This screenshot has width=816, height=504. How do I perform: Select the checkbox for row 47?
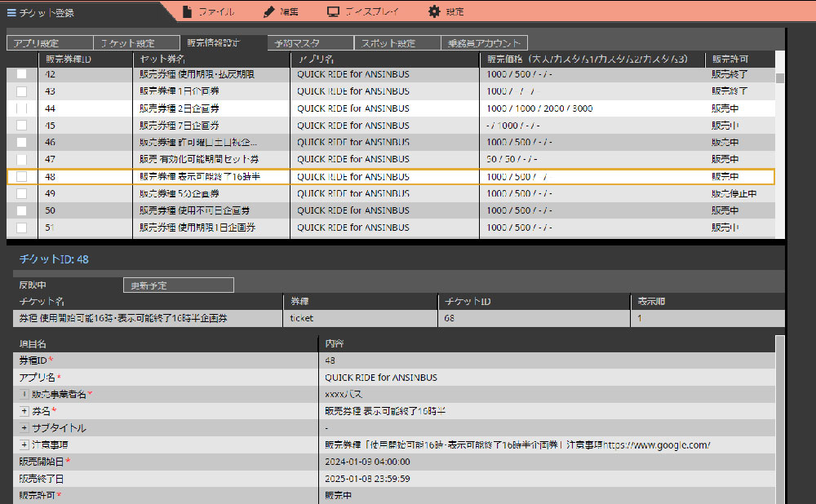coord(21,160)
